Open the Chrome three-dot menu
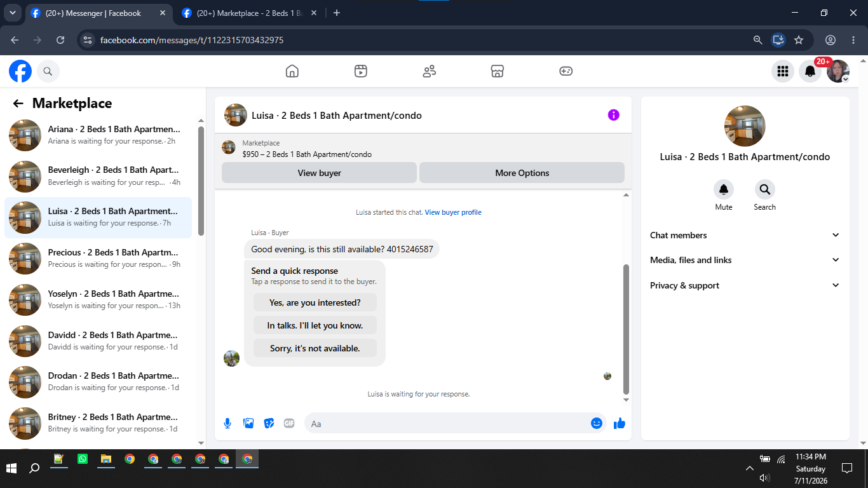 click(x=853, y=40)
